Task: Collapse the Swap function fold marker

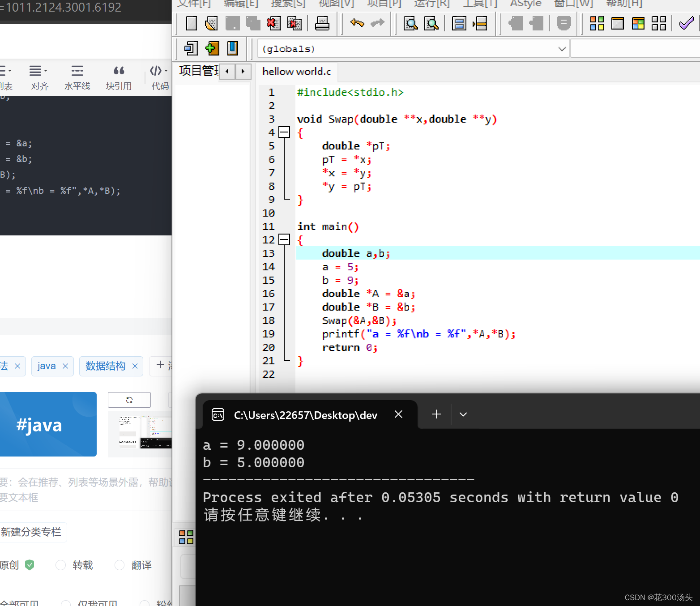Action: pyautogui.click(x=284, y=132)
